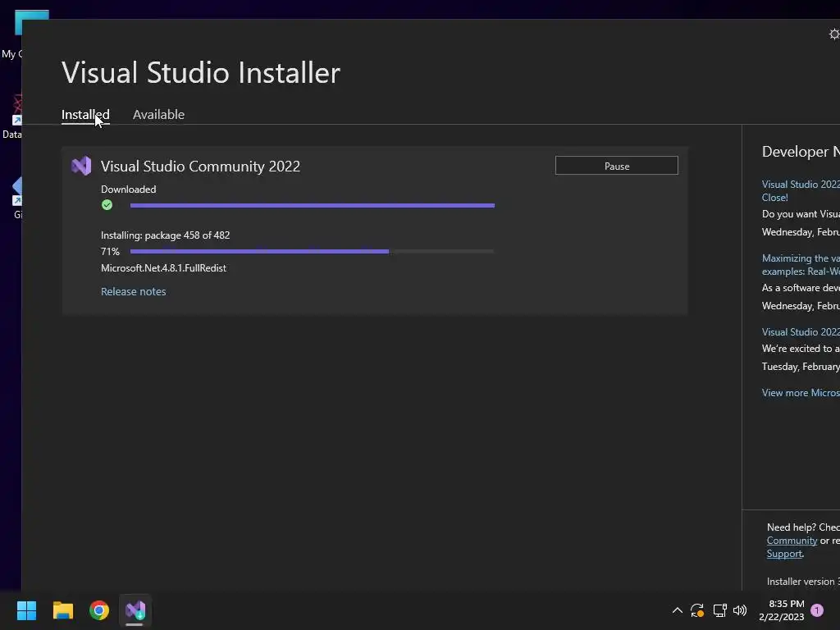Open the 'Maximizing the va…' news article
This screenshot has height=630, width=840.
801,265
